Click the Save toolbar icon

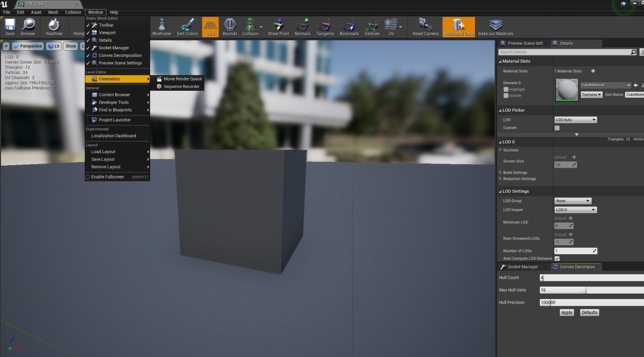click(10, 24)
